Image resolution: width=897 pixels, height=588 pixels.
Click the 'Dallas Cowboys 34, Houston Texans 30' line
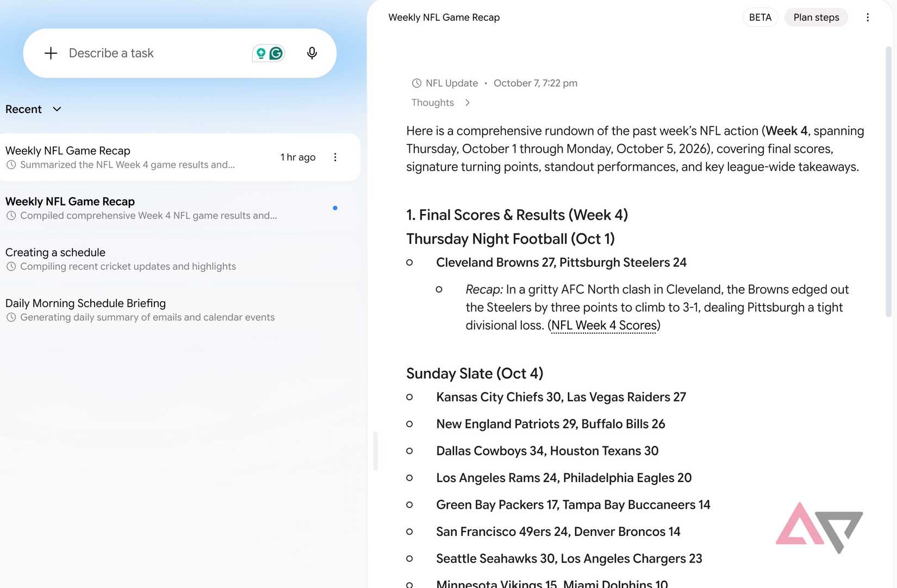tap(547, 451)
